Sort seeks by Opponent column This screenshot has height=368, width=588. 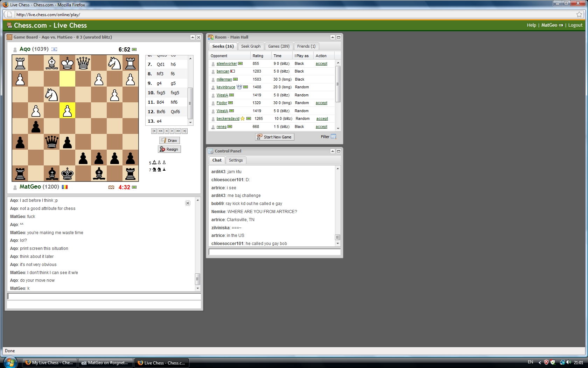point(230,56)
